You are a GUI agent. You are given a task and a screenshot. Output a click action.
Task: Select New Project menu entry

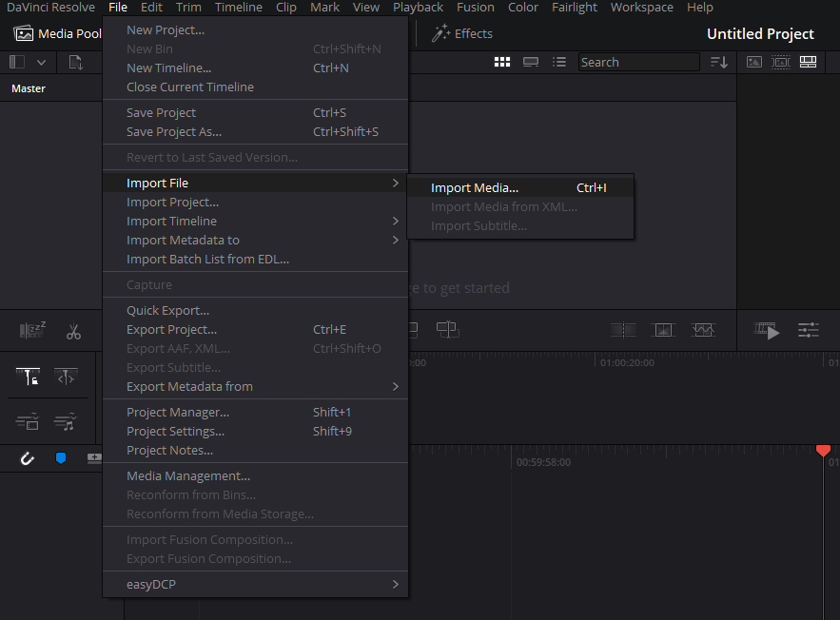pyautogui.click(x=255, y=30)
